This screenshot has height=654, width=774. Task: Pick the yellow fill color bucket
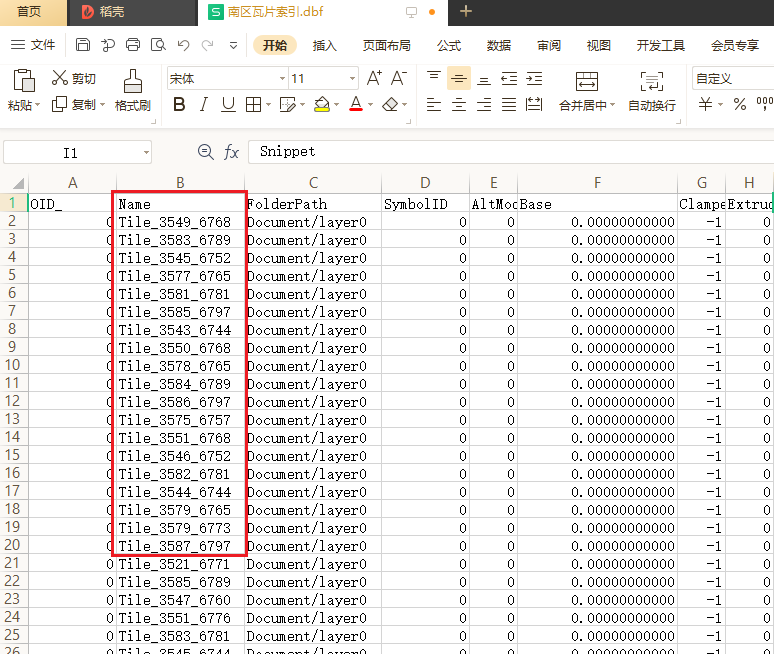click(x=322, y=105)
